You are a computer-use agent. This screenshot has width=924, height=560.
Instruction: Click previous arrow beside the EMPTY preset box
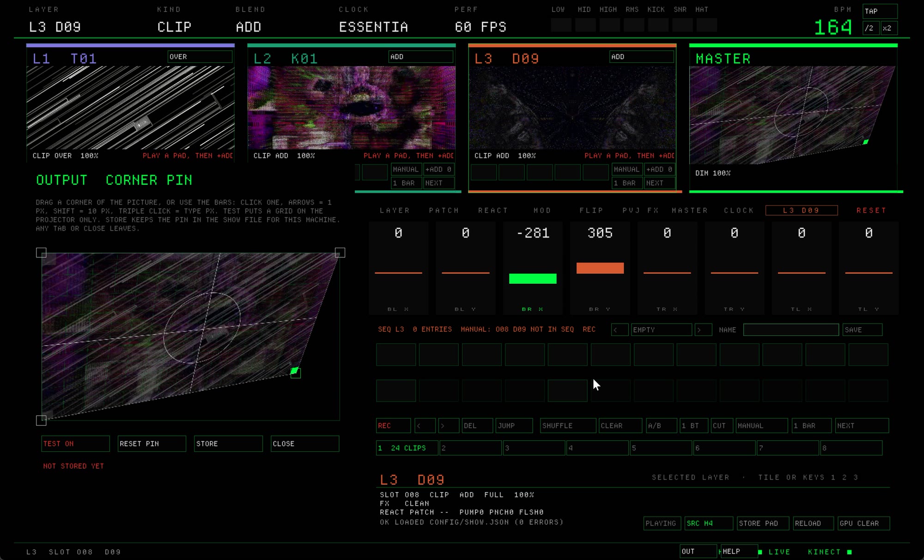[x=620, y=330]
